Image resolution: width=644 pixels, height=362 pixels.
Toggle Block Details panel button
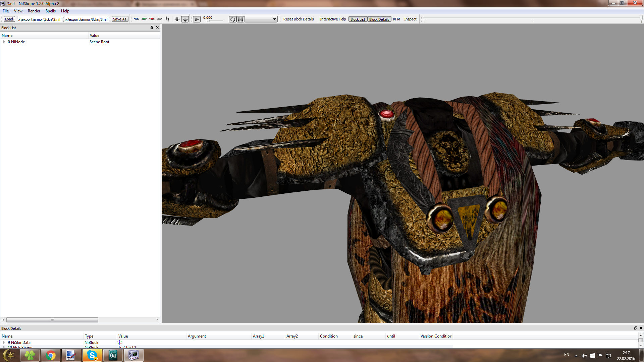[x=379, y=19]
